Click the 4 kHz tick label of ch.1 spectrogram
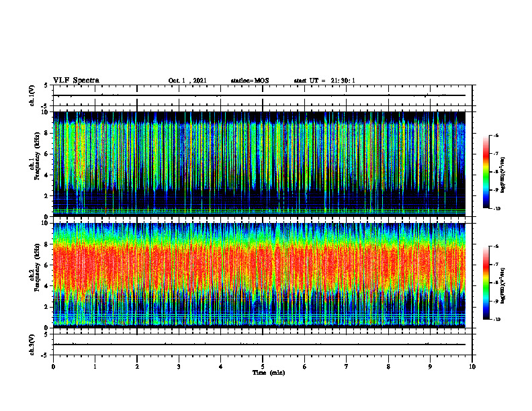This screenshot has height=411, width=532. [x=46, y=175]
